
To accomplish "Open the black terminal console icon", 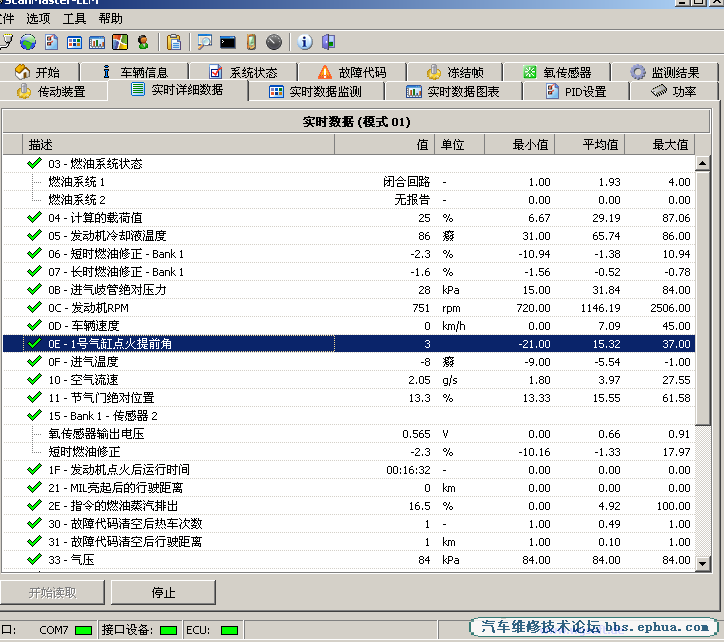I will [x=228, y=42].
